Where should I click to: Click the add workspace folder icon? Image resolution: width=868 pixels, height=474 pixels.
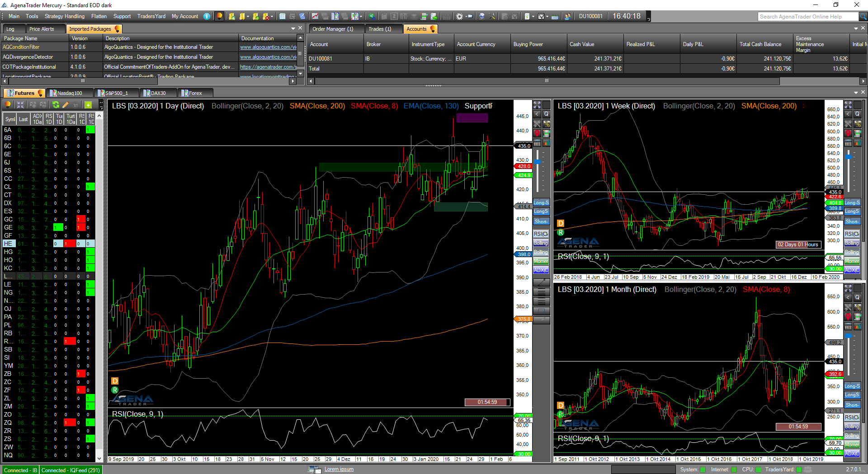click(x=232, y=16)
